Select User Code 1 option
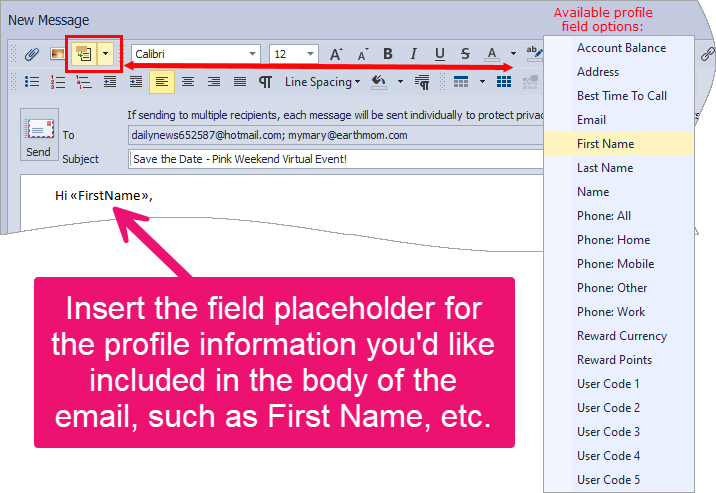 tap(619, 384)
